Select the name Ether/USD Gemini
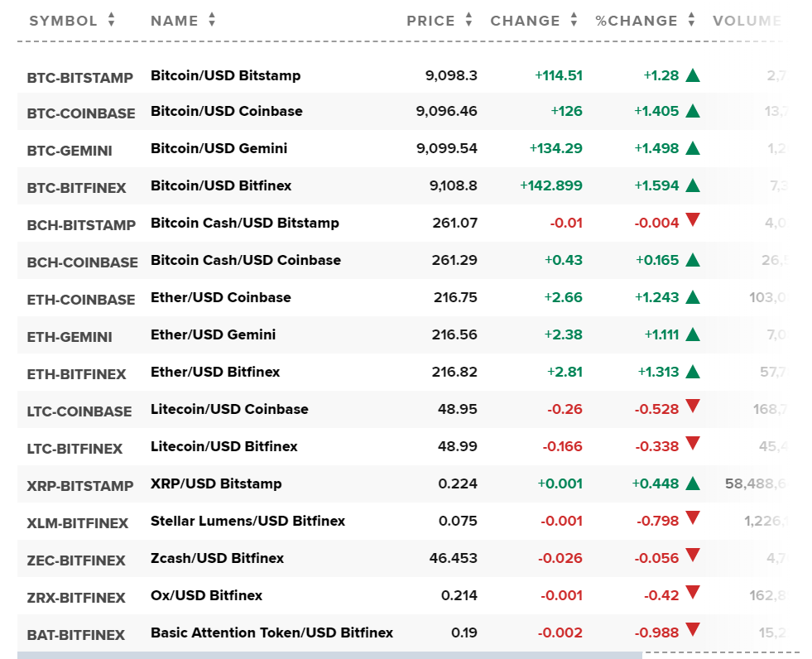Screen dimensions: 812x659 pyautogui.click(x=213, y=334)
